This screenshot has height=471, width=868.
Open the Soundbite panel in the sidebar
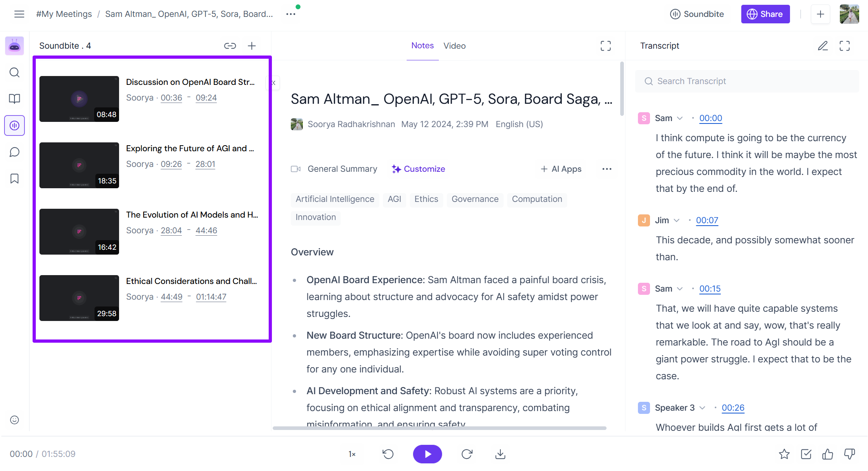point(14,125)
